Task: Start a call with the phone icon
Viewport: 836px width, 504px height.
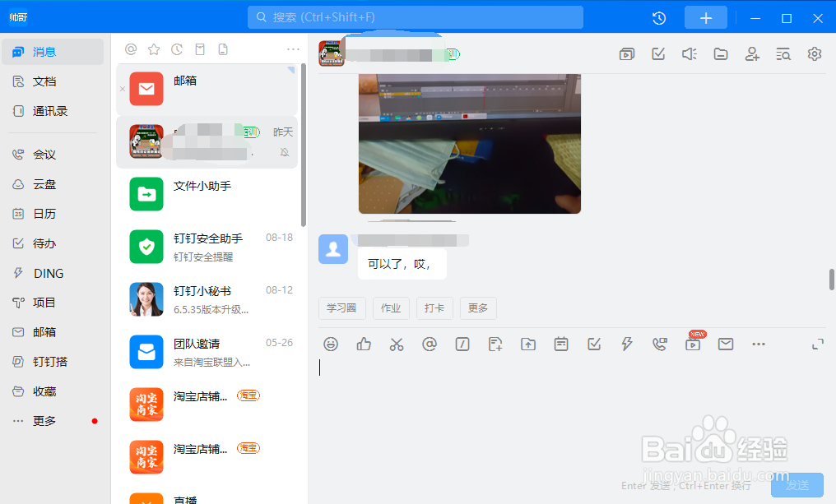Action: click(660, 344)
